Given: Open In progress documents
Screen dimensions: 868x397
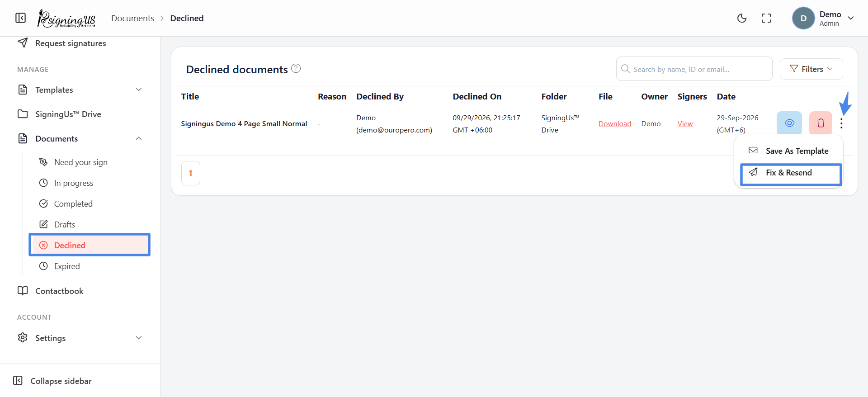Looking at the screenshot, I should click(74, 183).
